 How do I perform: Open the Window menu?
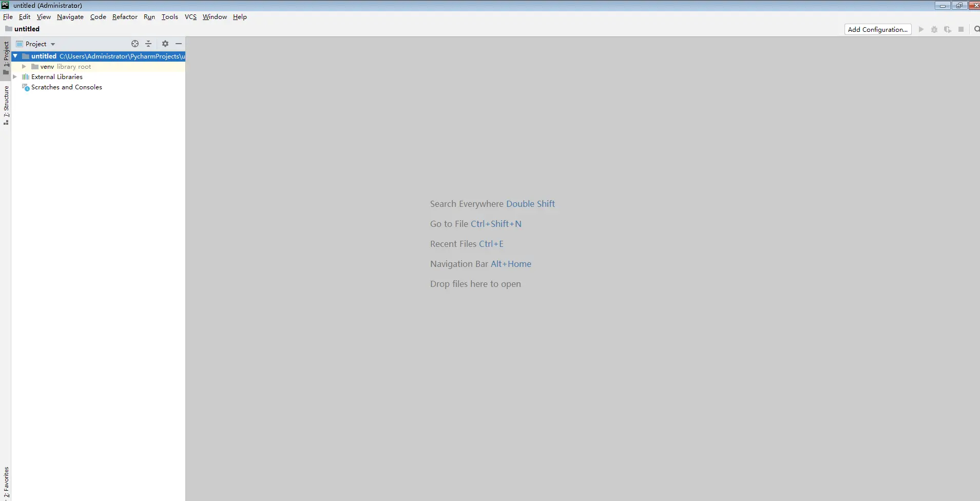[215, 17]
